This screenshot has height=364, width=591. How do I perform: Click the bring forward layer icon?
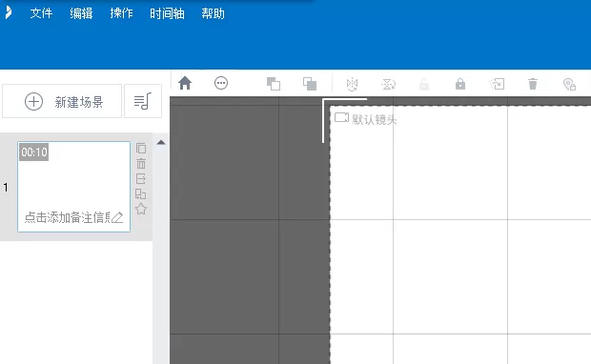tap(274, 84)
